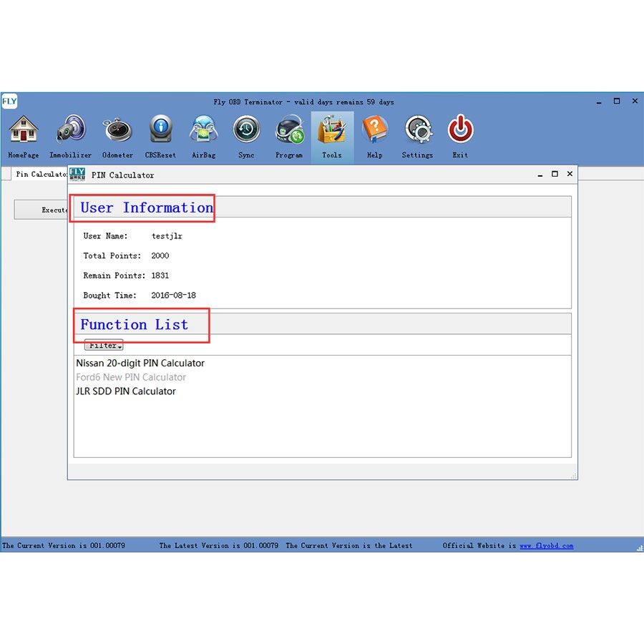The image size is (644, 644).
Task: Click the Current Version 001.00079 status text
Action: point(64,545)
